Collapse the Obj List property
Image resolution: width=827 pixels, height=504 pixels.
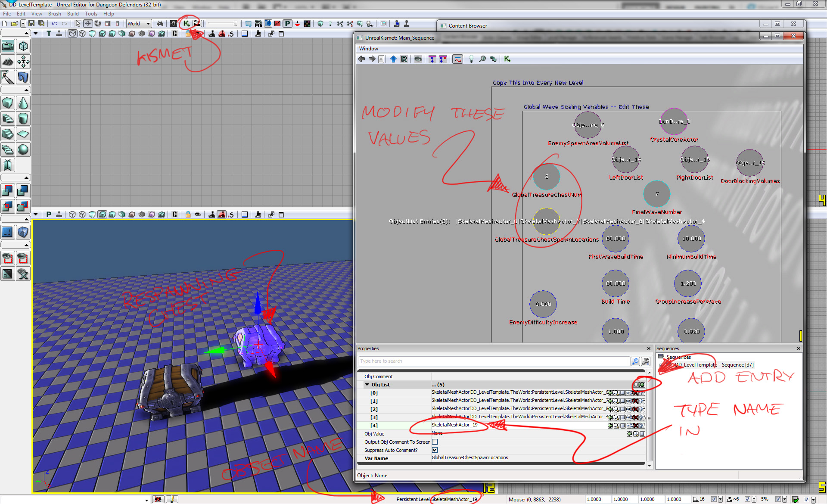[x=367, y=385]
